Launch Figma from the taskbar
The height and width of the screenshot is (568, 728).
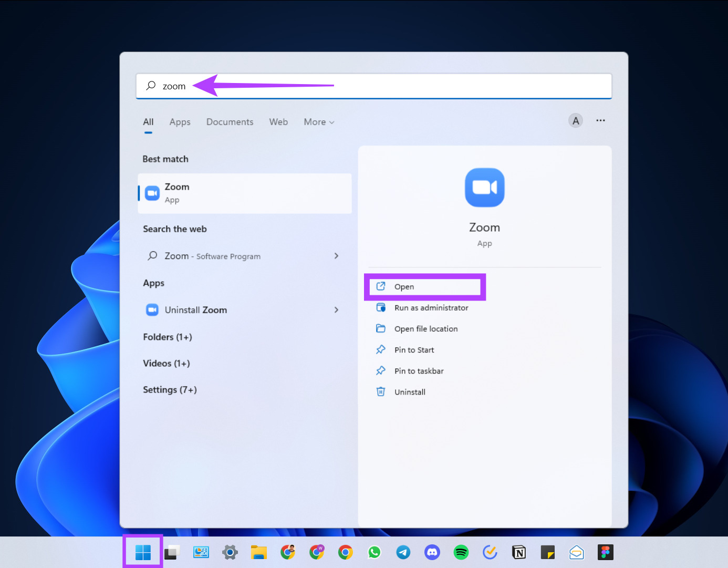click(x=606, y=552)
